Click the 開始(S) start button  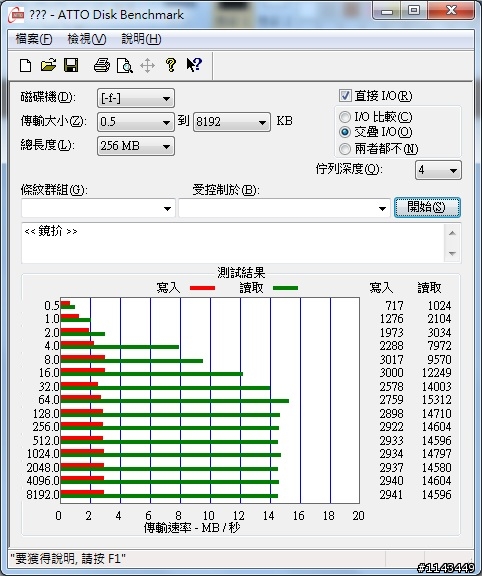pyautogui.click(x=427, y=208)
